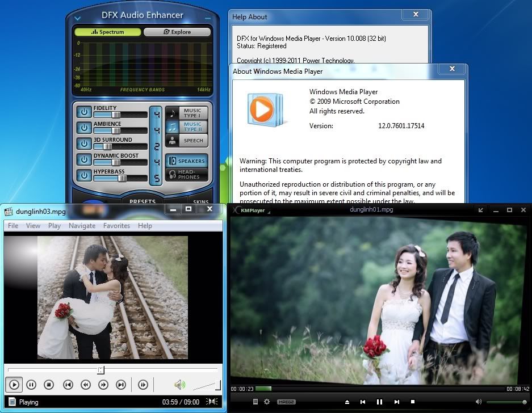Viewport: 532px width, 413px height.
Task: Click next track in KMPlayer
Action: click(x=397, y=402)
